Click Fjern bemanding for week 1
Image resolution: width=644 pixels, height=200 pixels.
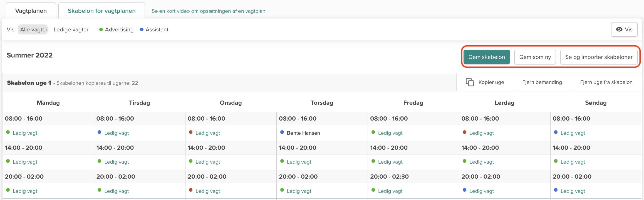click(x=542, y=82)
